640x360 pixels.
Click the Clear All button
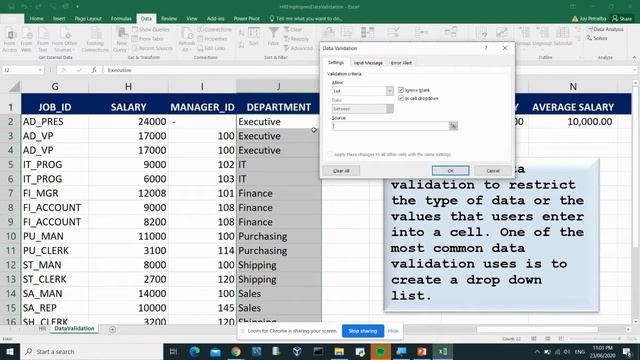point(341,171)
